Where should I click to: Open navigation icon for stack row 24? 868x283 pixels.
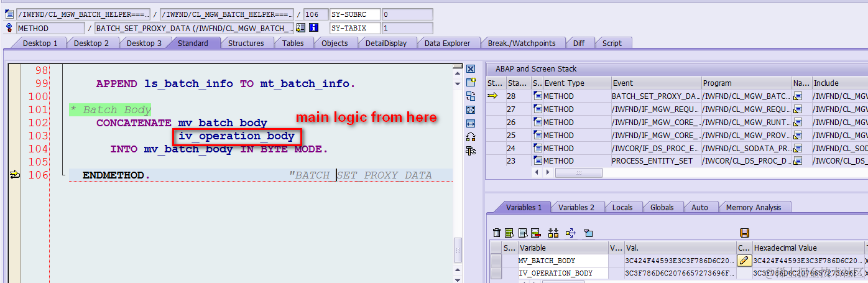(797, 148)
